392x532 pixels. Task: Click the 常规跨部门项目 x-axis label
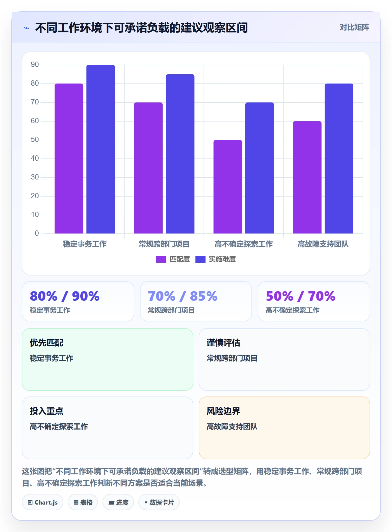click(164, 244)
